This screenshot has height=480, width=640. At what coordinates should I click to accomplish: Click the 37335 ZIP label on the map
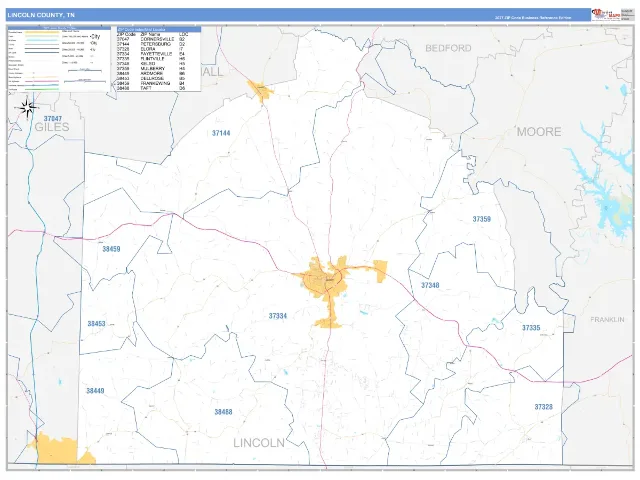(531, 328)
